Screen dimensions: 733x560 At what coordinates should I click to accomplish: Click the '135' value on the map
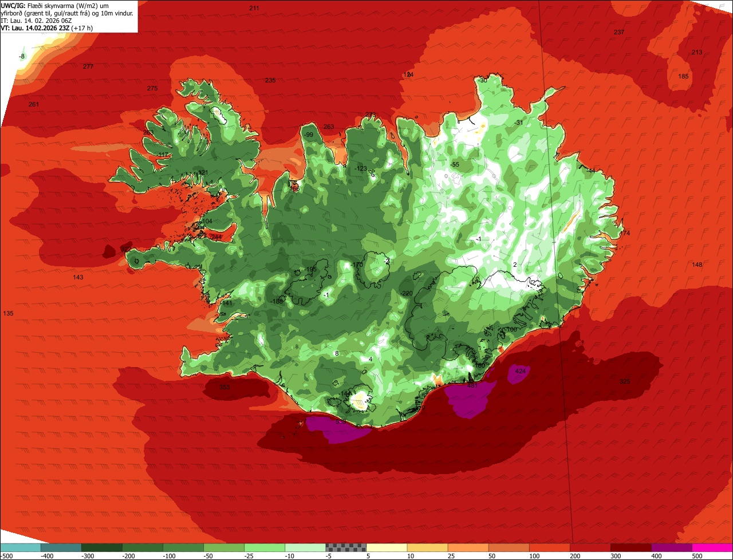[x=8, y=313]
